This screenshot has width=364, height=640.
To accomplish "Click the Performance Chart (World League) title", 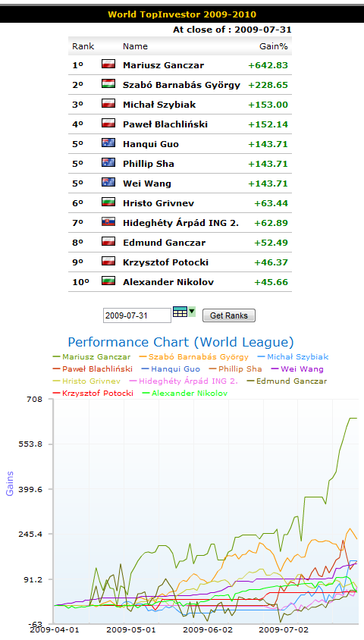I will [180, 342].
